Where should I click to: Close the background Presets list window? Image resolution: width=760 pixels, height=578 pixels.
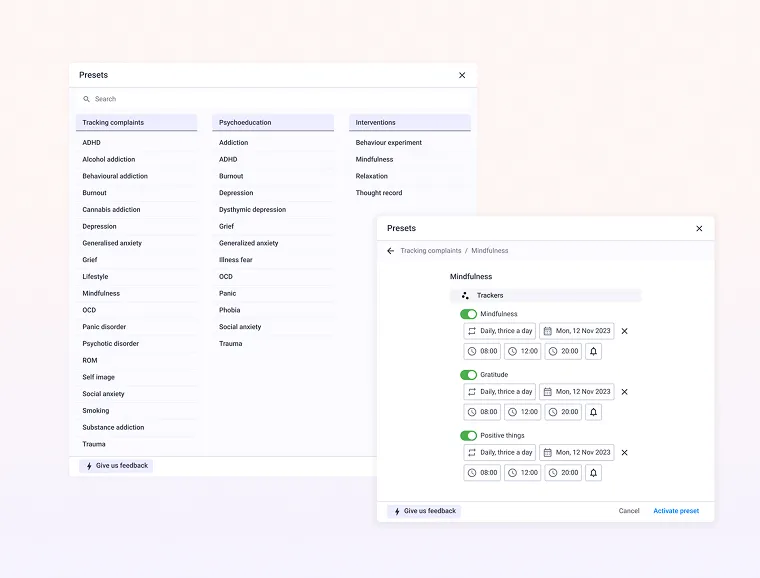[462, 75]
